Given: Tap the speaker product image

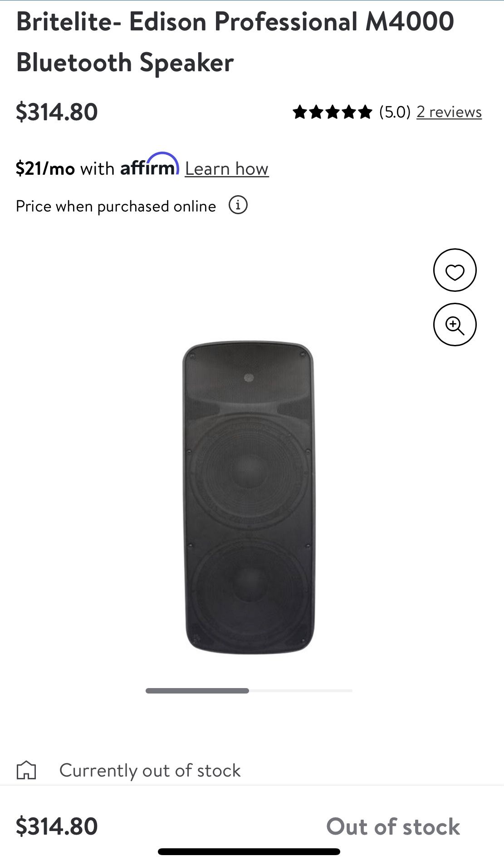Looking at the screenshot, I should click(249, 497).
